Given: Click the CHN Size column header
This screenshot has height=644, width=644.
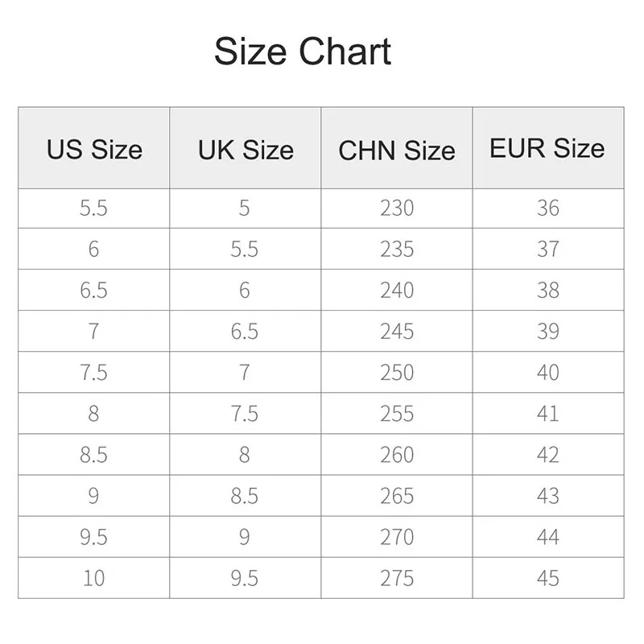Looking at the screenshot, I should click(x=397, y=151).
